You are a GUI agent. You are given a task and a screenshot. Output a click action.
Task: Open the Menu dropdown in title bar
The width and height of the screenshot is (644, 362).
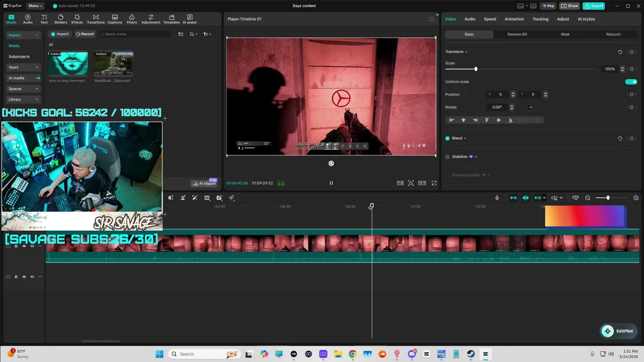click(x=35, y=6)
